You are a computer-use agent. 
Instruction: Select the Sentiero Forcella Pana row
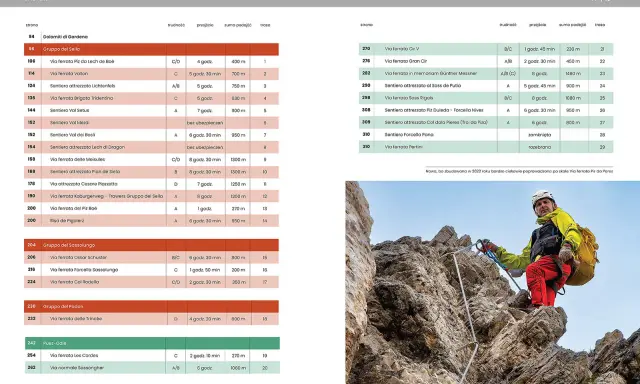(x=486, y=135)
